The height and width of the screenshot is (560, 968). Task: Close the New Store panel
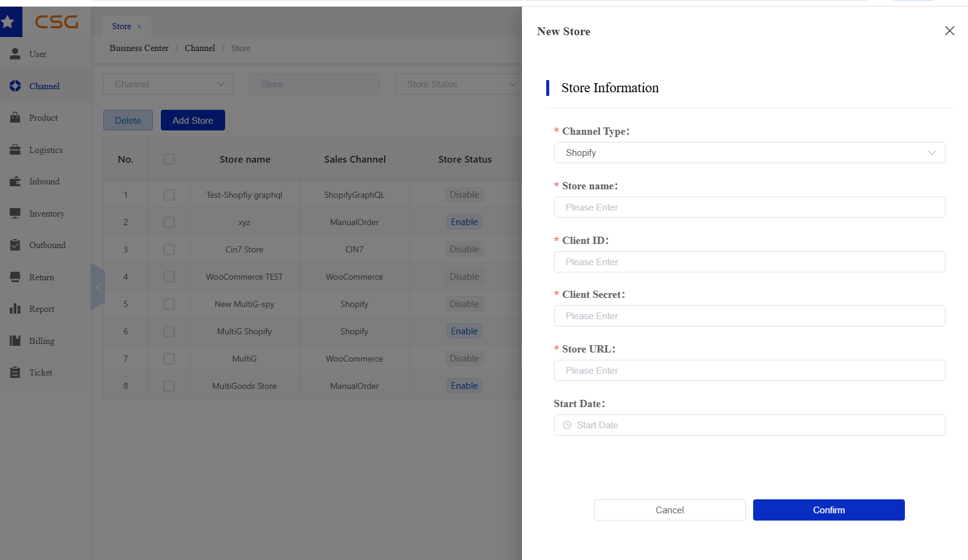point(950,31)
